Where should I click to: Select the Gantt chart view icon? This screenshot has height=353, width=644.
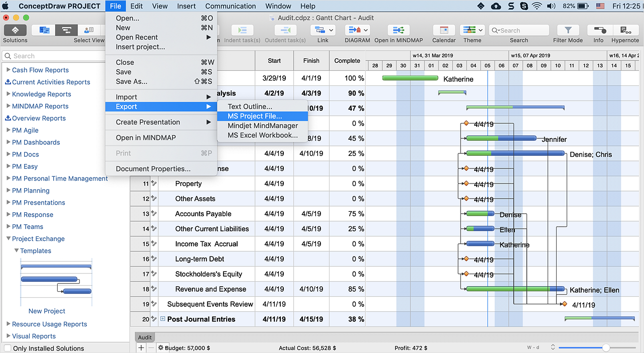pos(66,30)
